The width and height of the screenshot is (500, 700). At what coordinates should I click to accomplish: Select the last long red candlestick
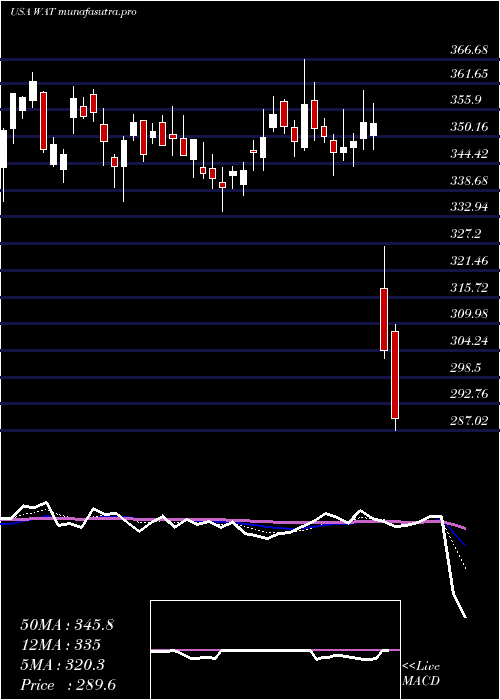[x=395, y=375]
